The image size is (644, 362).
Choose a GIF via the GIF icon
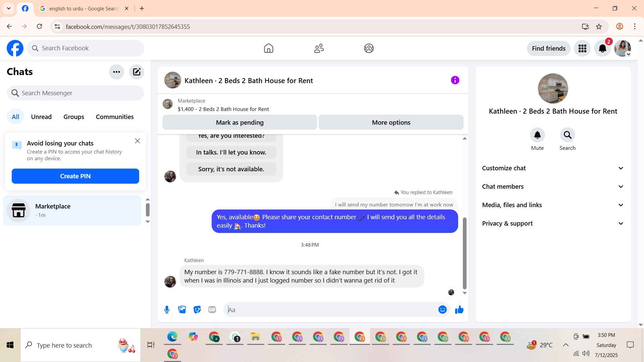point(212,310)
